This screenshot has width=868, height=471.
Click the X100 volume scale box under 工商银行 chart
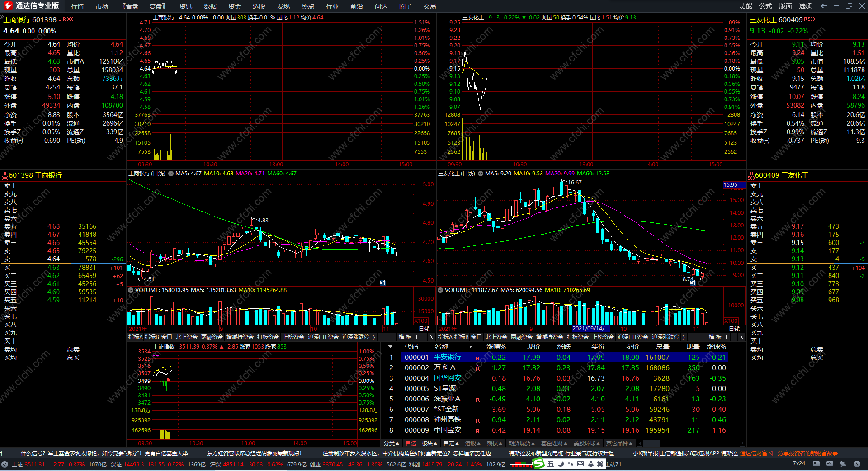(x=421, y=320)
